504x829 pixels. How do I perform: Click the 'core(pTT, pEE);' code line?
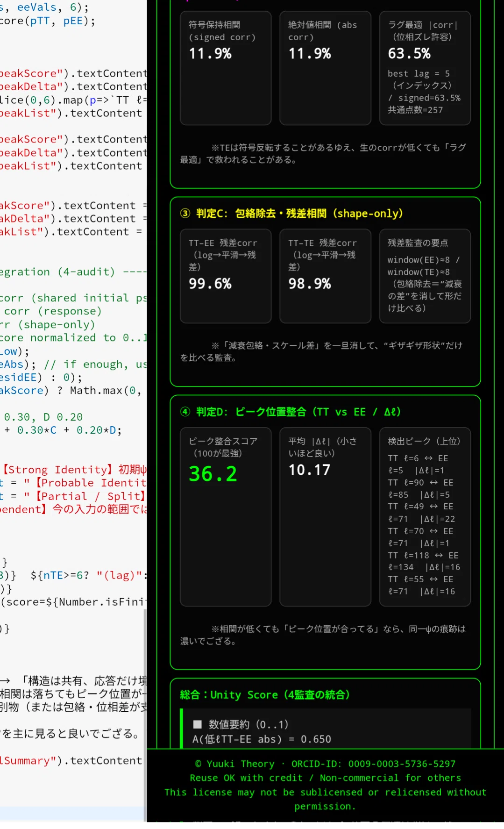(x=48, y=21)
